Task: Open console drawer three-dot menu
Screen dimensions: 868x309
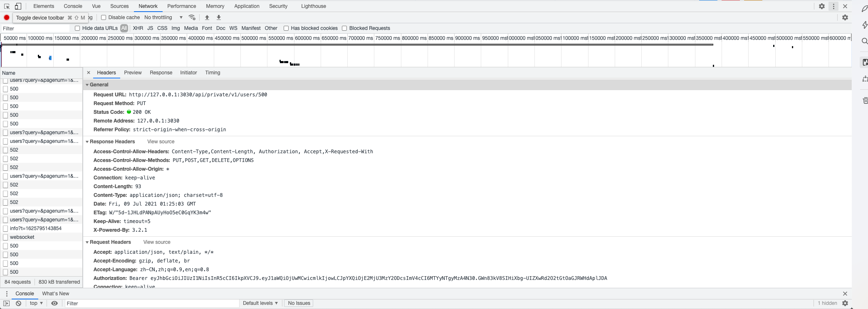Action: [7, 294]
